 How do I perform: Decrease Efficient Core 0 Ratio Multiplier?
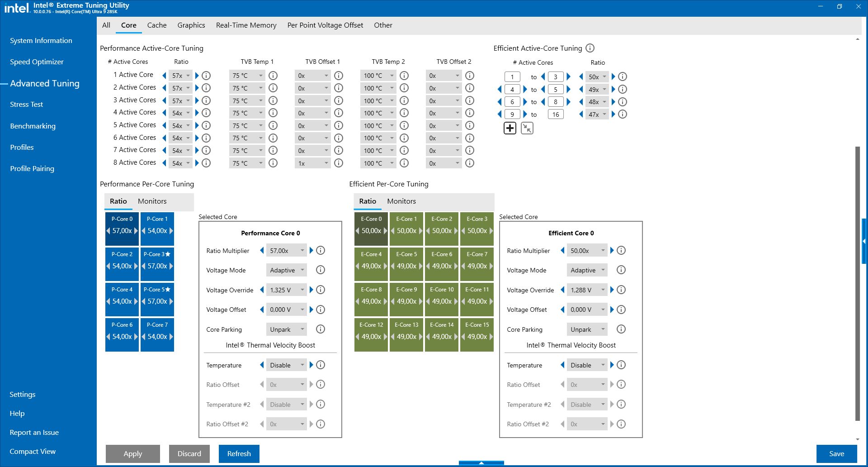click(x=562, y=250)
